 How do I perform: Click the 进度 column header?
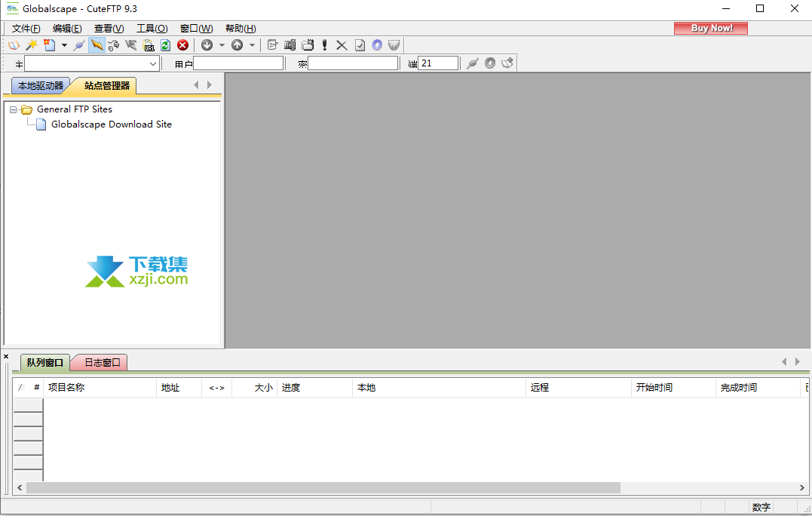(315, 388)
